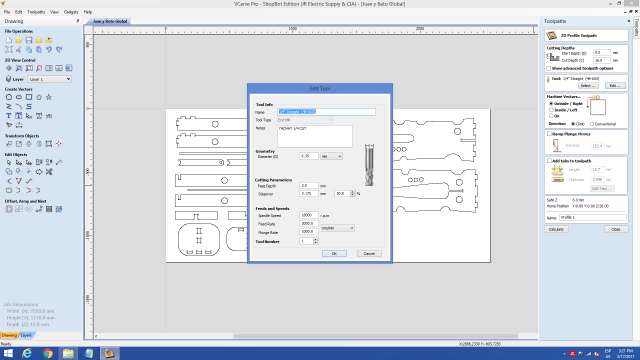Click the Save file floppy disk icon

[29, 40]
